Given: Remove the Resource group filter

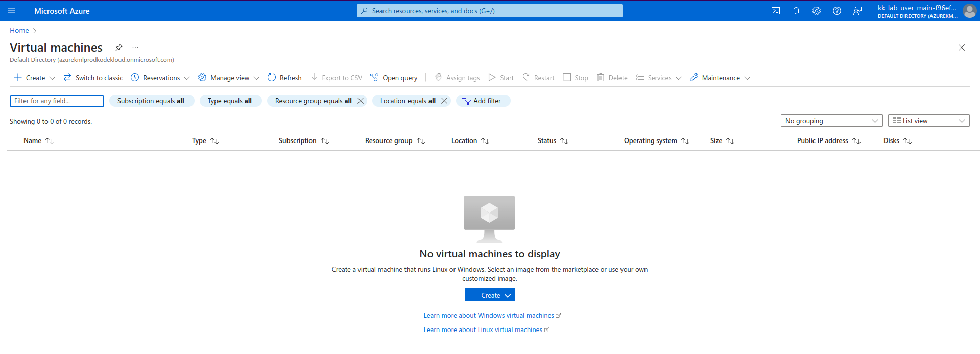Looking at the screenshot, I should [x=361, y=101].
